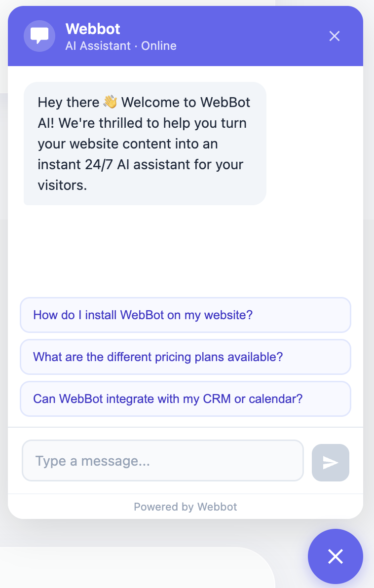Click the X icon in the purple header
This screenshot has height=588, width=374.
[334, 36]
